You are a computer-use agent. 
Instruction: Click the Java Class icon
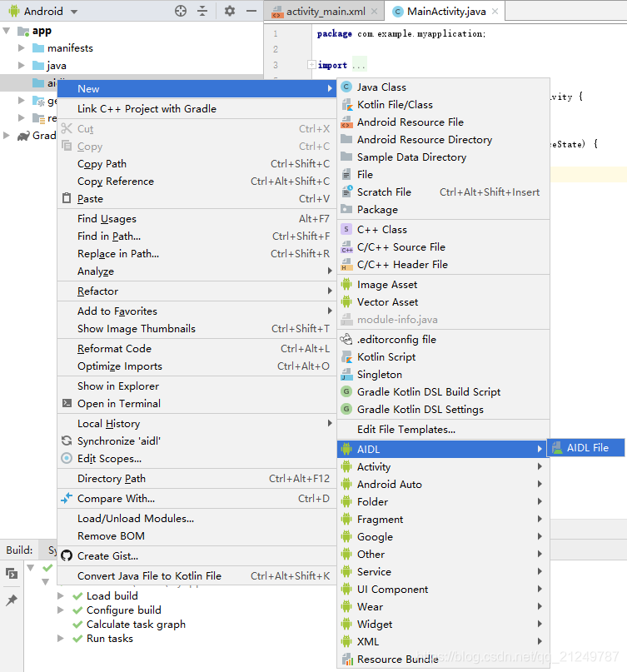point(346,87)
